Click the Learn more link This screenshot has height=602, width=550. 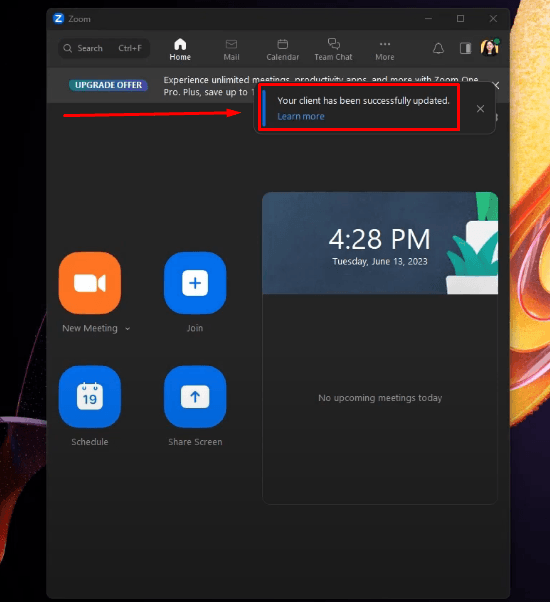pos(301,116)
